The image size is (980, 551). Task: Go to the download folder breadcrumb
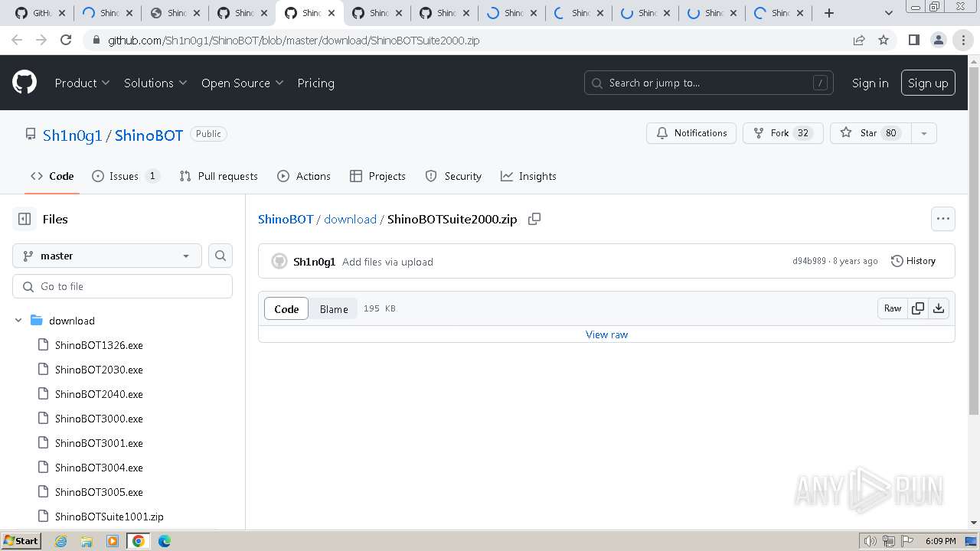pyautogui.click(x=350, y=219)
